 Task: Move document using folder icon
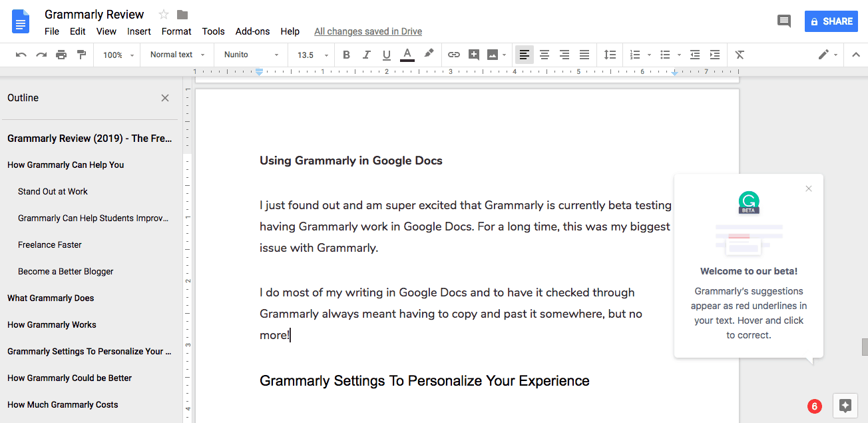pyautogui.click(x=182, y=15)
